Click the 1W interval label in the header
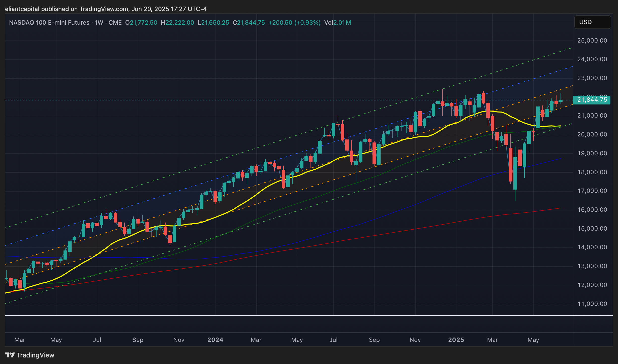 point(99,23)
